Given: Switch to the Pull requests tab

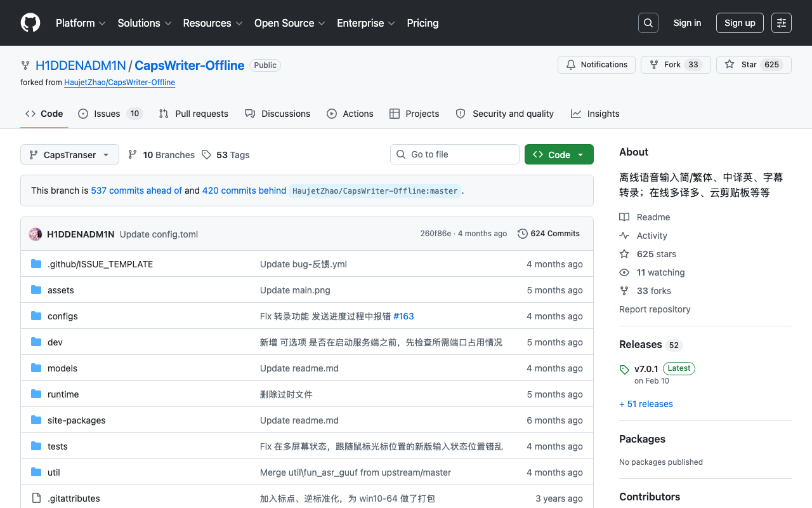Looking at the screenshot, I should 193,114.
